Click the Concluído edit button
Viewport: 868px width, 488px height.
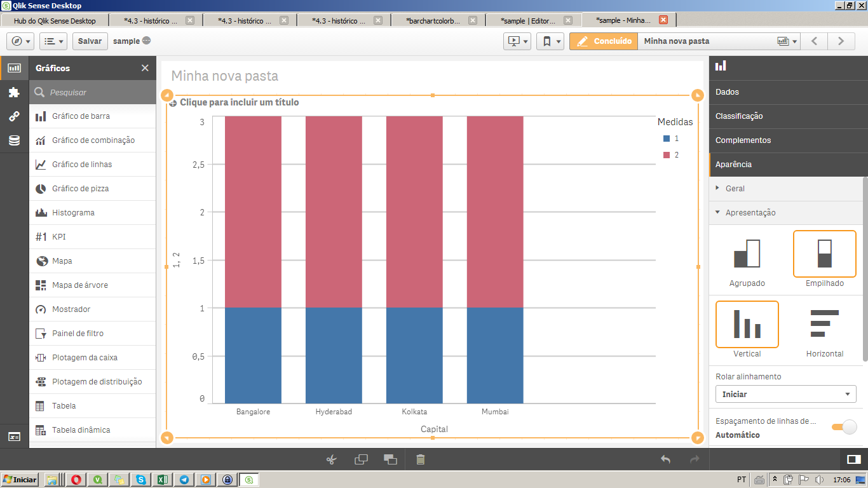coord(603,41)
